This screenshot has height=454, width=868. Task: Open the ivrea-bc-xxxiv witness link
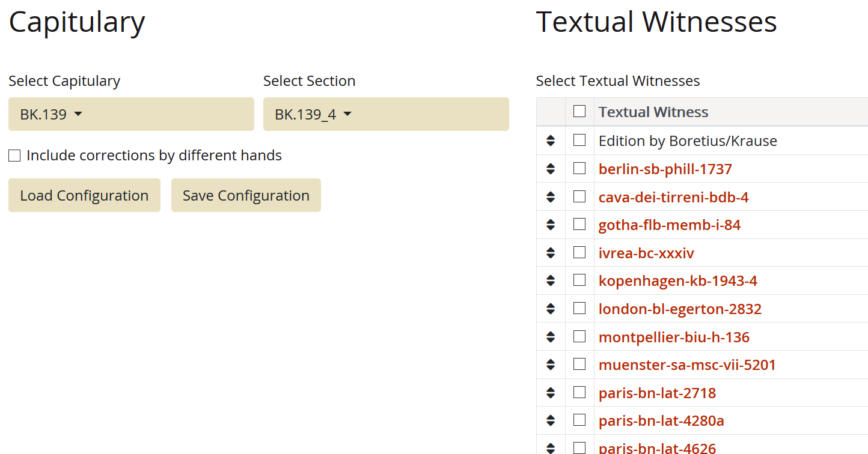click(x=646, y=253)
